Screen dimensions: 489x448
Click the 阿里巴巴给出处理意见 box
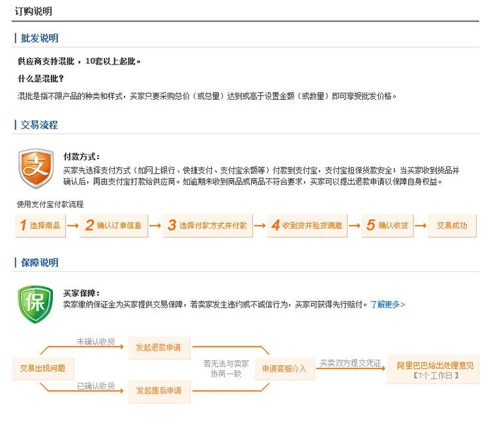click(x=433, y=369)
